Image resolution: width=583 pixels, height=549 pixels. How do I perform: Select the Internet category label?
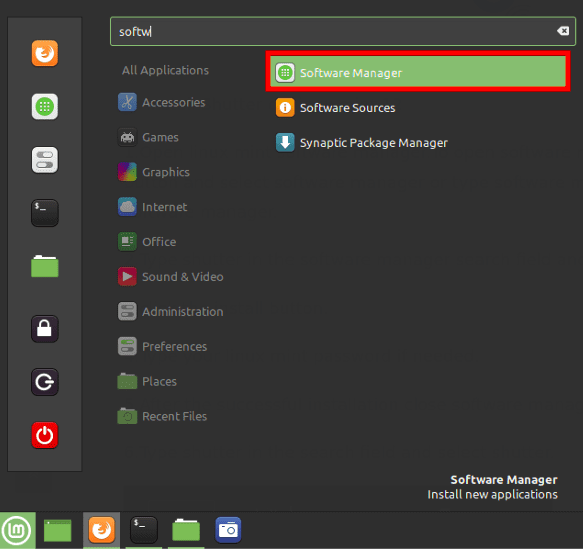(x=165, y=207)
